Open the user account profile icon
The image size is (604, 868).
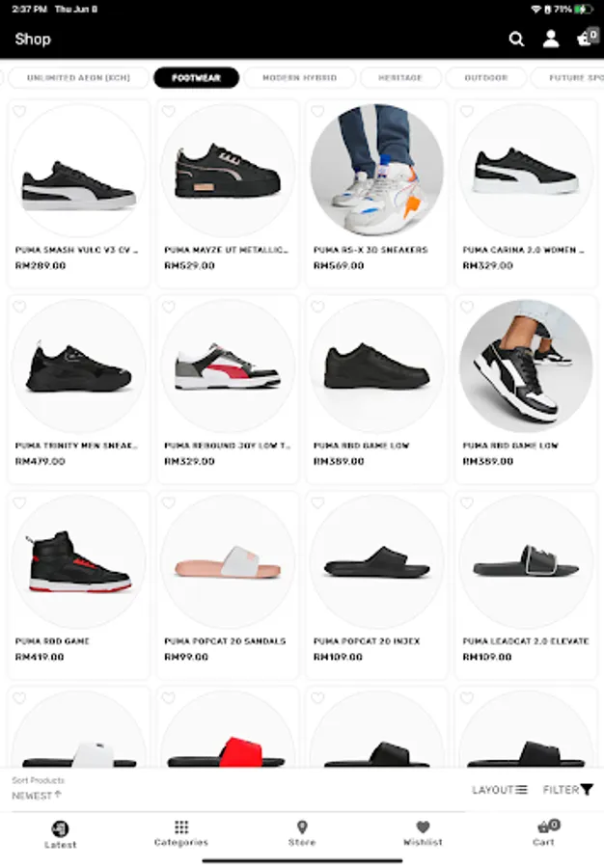click(x=550, y=39)
